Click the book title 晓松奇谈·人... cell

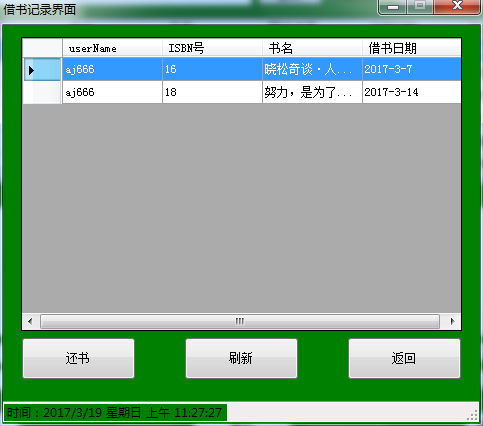point(312,69)
